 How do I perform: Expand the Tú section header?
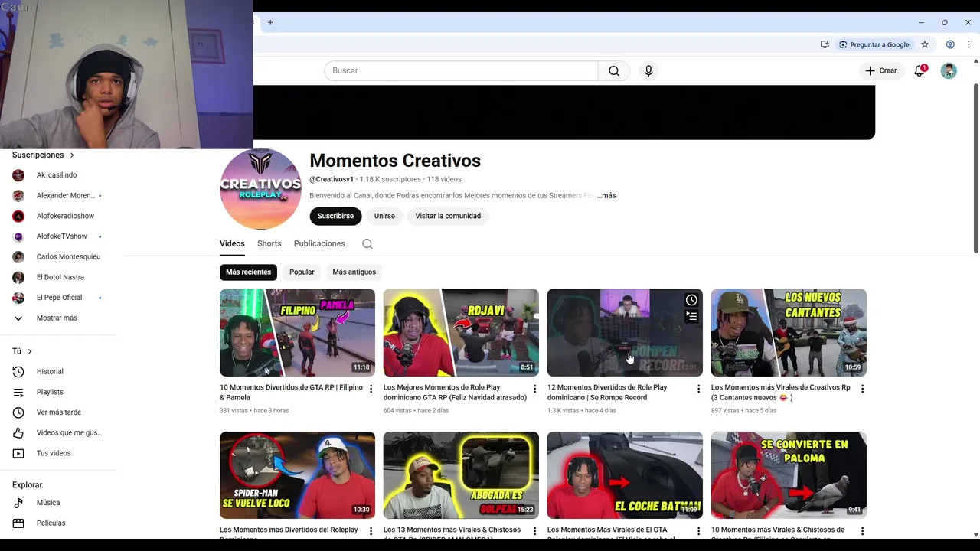click(22, 351)
